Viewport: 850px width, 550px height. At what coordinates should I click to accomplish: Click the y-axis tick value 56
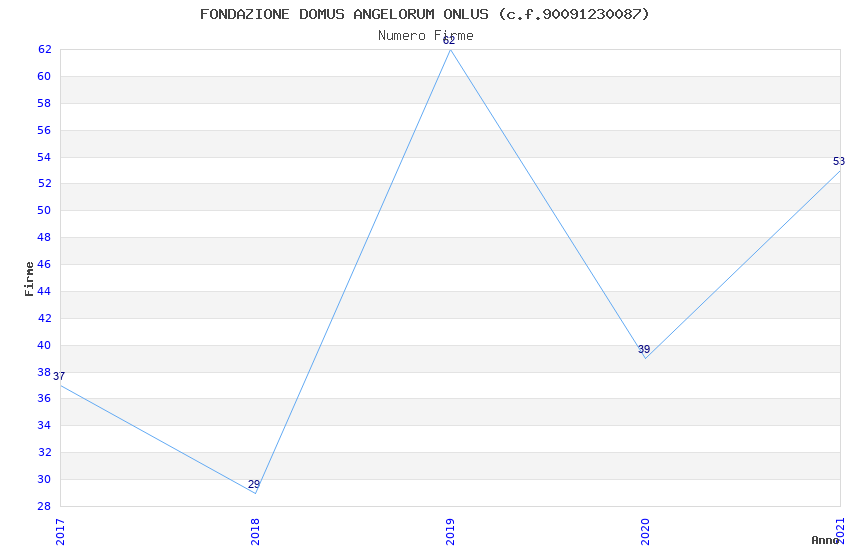44,130
